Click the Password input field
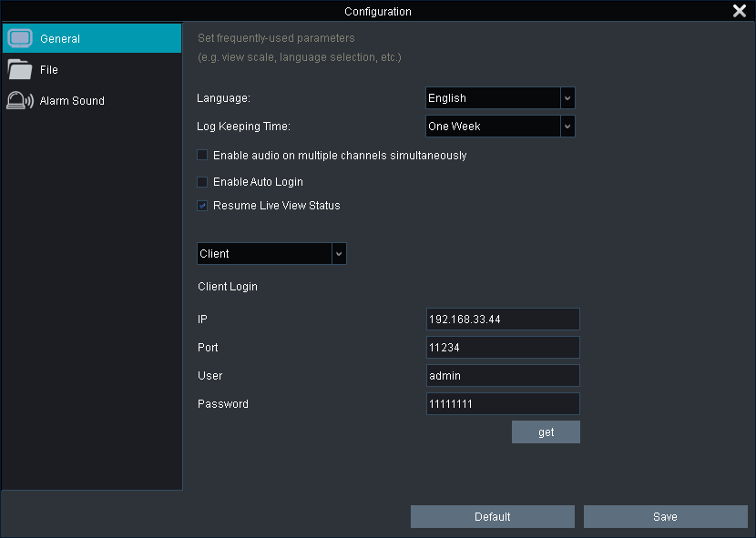 tap(503, 404)
